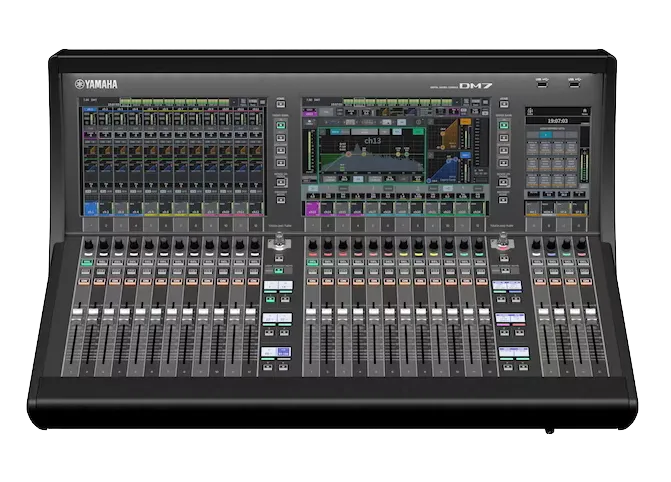The width and height of the screenshot is (671, 482).
Task: Move left bank channel 1 fader
Action: point(78,313)
